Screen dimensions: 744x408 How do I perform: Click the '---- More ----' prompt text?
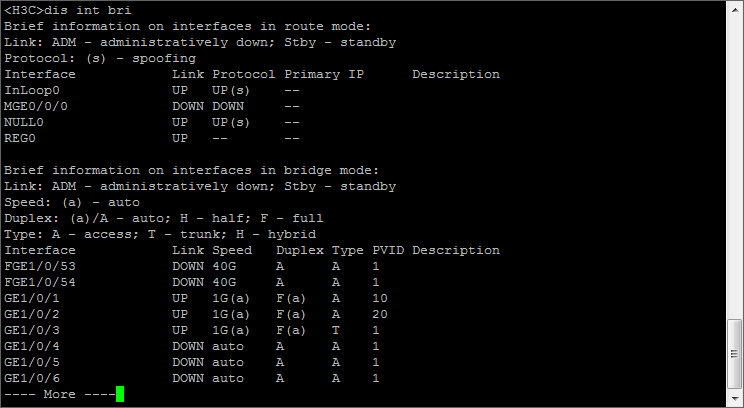coord(56,395)
